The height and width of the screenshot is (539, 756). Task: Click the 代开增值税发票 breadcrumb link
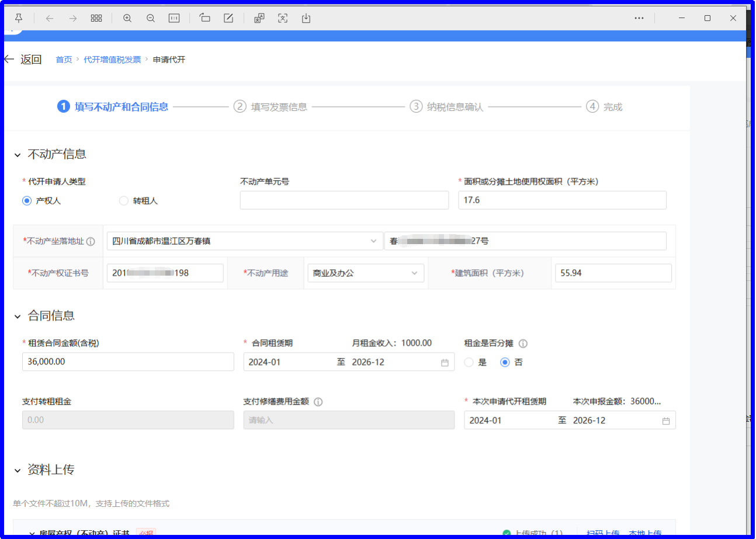pos(112,60)
